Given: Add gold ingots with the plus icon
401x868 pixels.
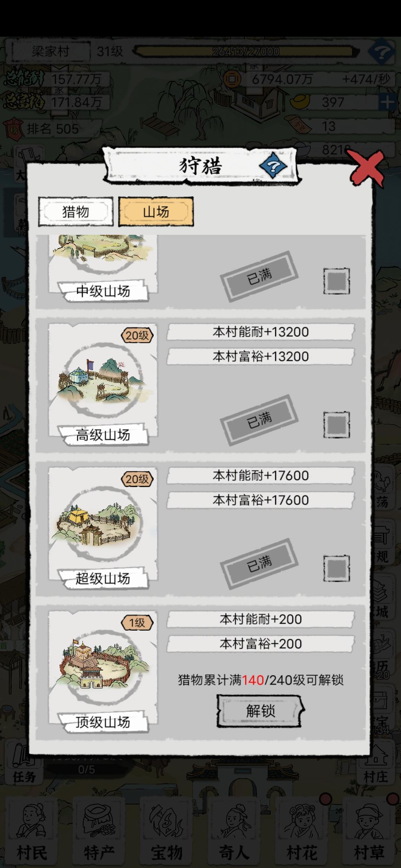Looking at the screenshot, I should click(x=387, y=102).
